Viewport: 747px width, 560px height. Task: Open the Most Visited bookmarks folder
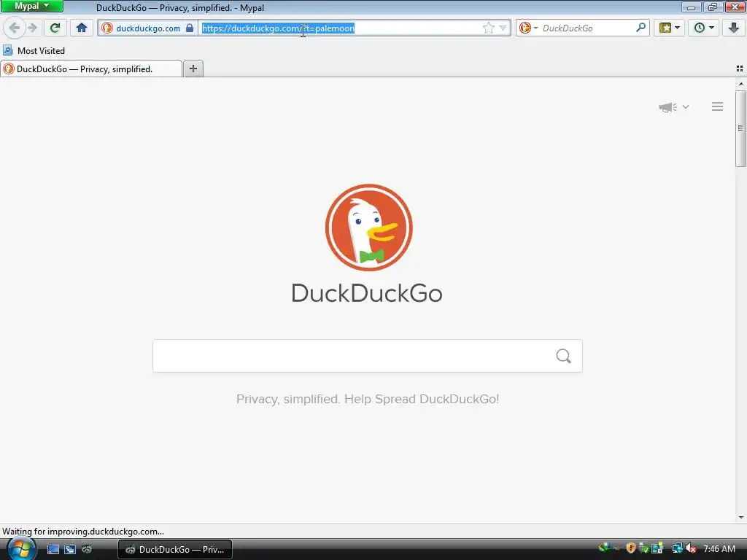pos(34,50)
